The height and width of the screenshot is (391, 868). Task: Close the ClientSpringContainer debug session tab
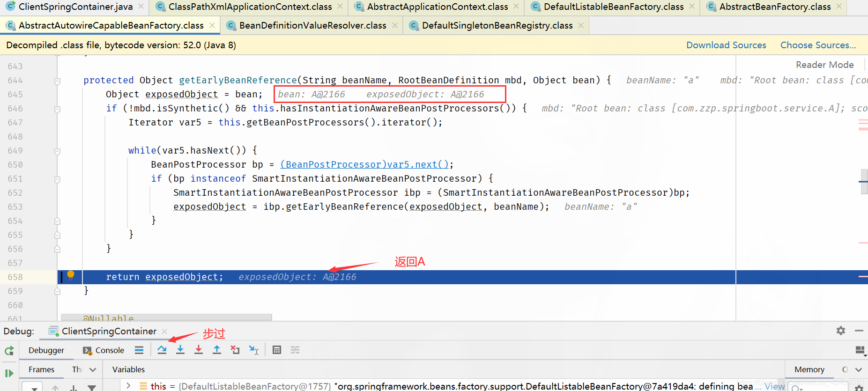tap(164, 331)
